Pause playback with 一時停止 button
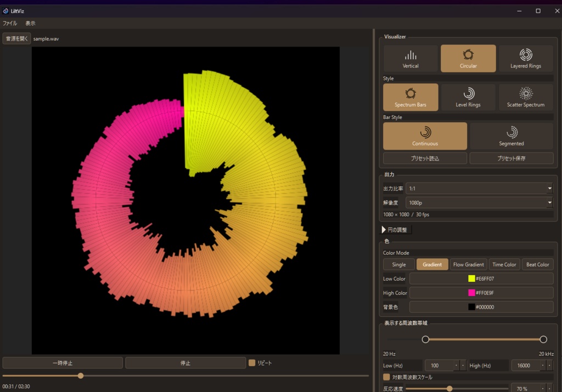562x392 pixels. pos(63,362)
